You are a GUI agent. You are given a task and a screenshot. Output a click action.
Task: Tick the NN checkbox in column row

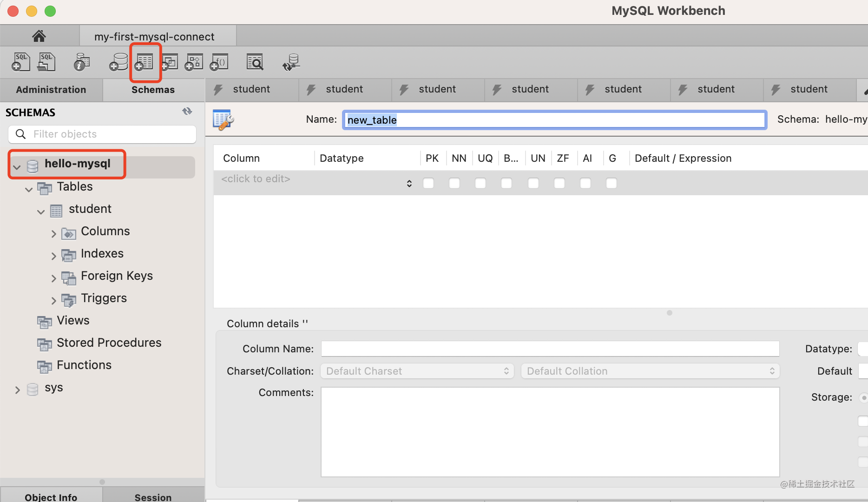(x=454, y=183)
